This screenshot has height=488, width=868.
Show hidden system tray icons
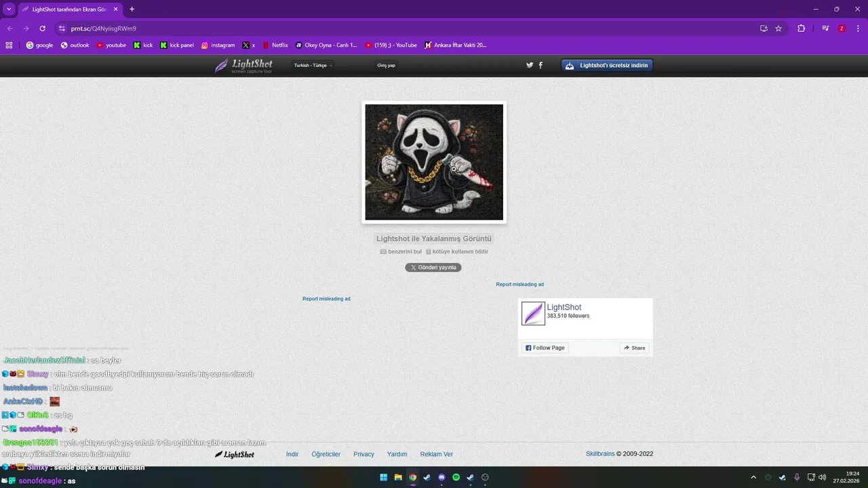tap(753, 477)
